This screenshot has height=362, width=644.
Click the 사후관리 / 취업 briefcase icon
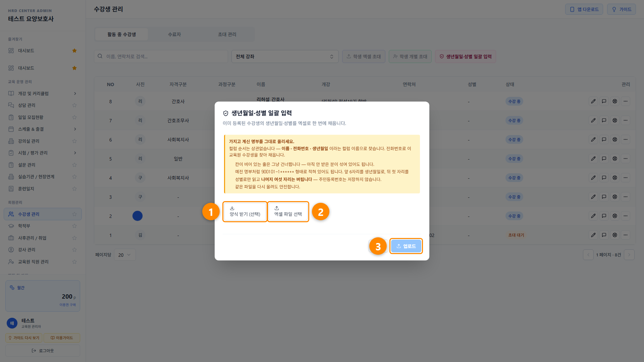[11, 238]
